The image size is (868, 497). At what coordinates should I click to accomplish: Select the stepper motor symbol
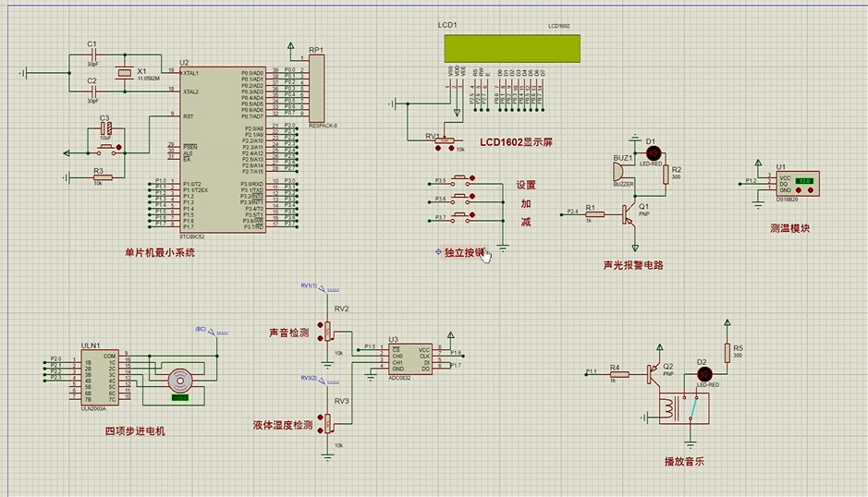tap(179, 379)
